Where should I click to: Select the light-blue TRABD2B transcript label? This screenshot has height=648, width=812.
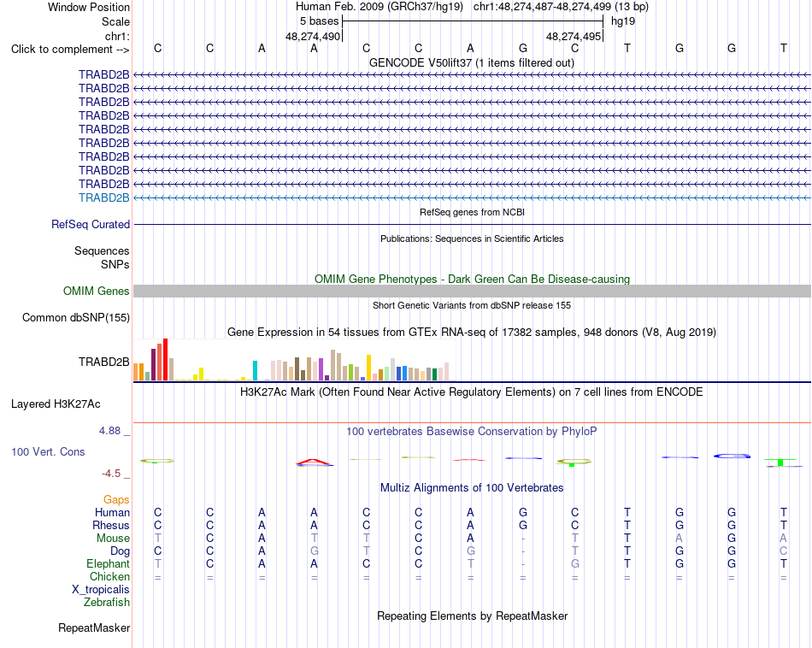click(104, 197)
